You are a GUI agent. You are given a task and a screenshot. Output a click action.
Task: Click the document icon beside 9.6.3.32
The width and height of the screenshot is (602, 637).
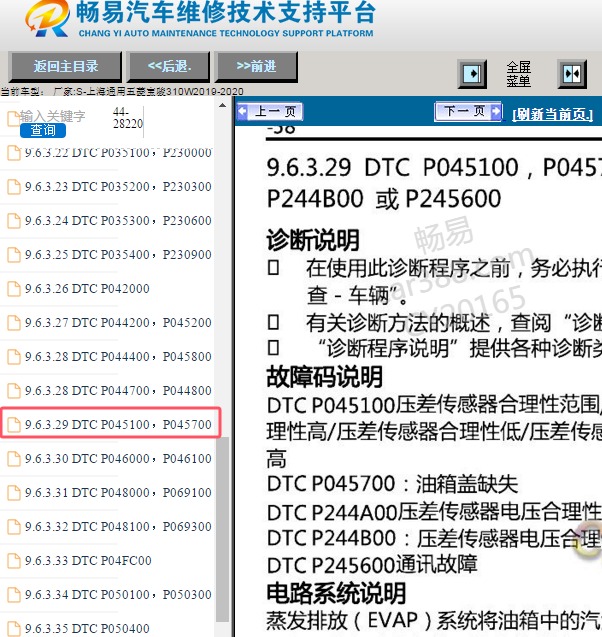pyautogui.click(x=14, y=527)
